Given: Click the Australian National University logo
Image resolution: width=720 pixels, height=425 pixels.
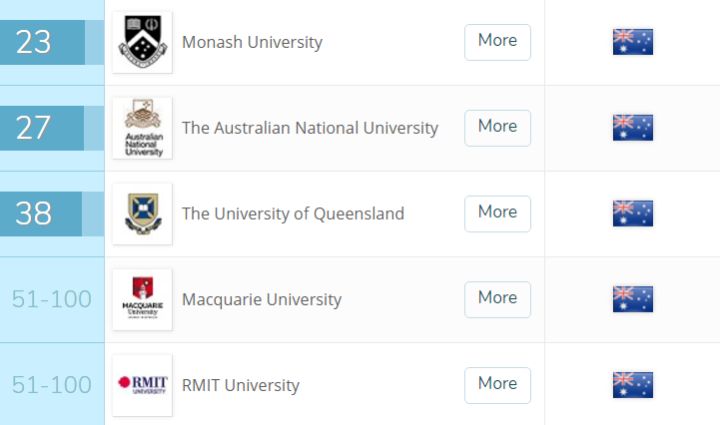Looking at the screenshot, I should coord(142,128).
